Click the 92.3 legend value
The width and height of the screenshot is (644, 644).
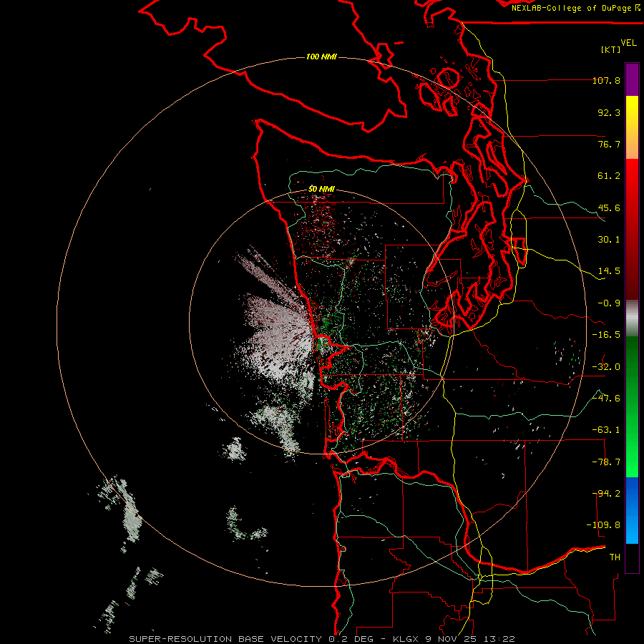click(609, 112)
